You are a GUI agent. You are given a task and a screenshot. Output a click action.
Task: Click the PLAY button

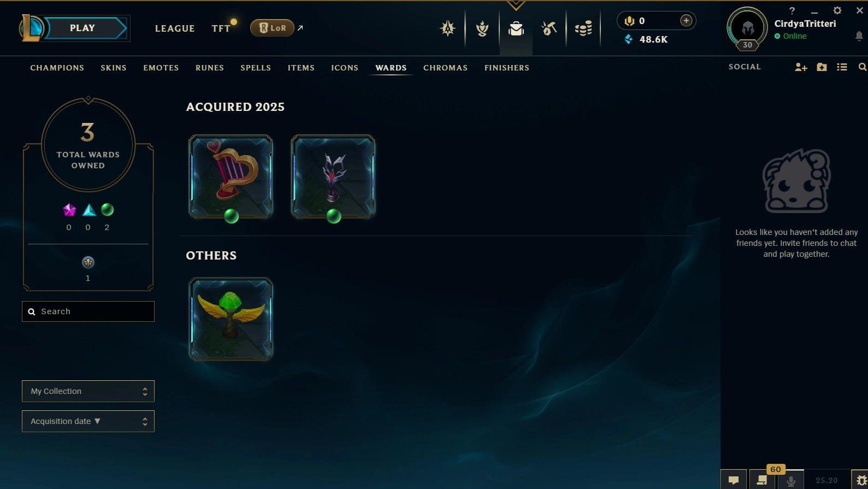coord(82,28)
